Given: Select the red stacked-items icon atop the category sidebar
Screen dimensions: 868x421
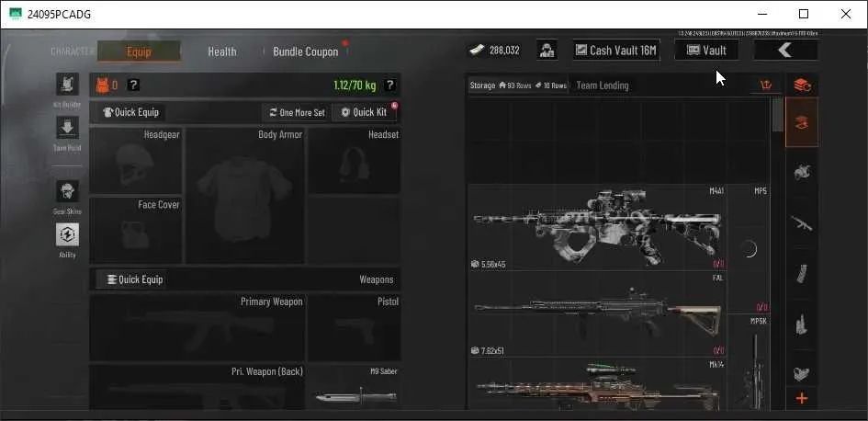Looking at the screenshot, I should tap(802, 85).
